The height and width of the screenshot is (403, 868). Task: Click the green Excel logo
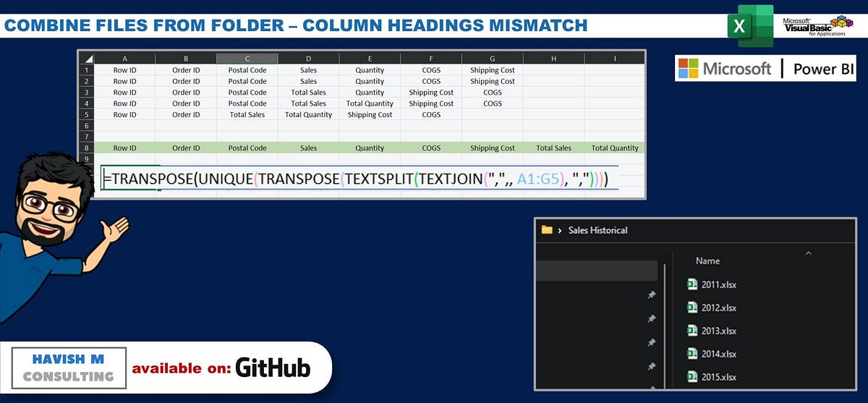[x=750, y=26]
